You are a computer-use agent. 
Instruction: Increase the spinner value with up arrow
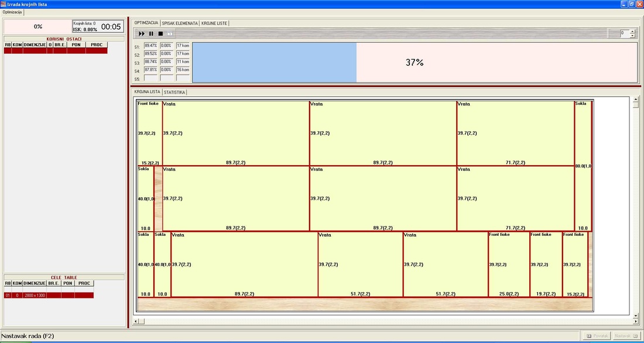pos(632,31)
